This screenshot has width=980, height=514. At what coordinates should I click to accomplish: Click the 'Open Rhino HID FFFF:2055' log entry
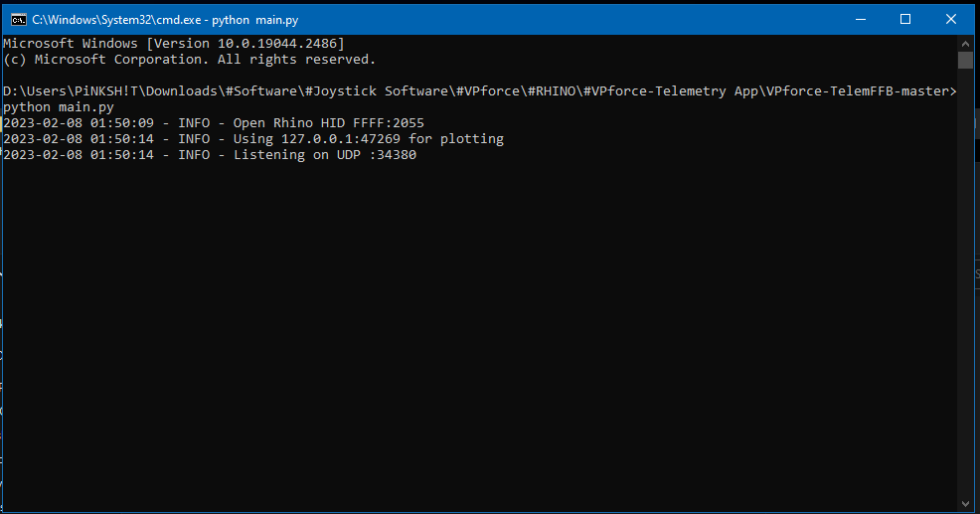coord(328,123)
